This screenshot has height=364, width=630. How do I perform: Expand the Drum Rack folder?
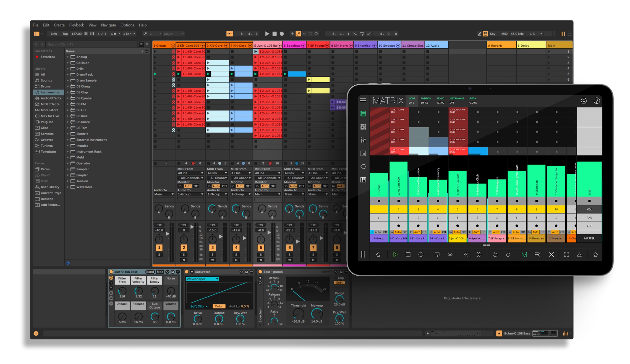[x=67, y=75]
